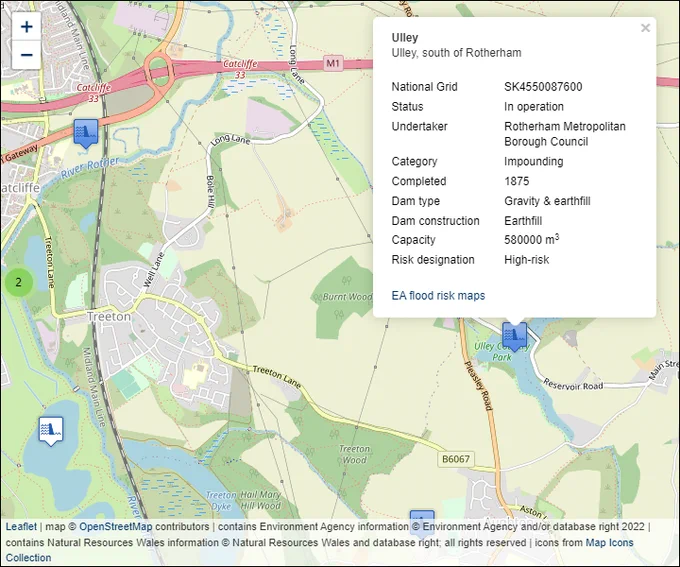680x567 pixels.
Task: Click the M1 motorway shield label
Action: pyautogui.click(x=333, y=63)
